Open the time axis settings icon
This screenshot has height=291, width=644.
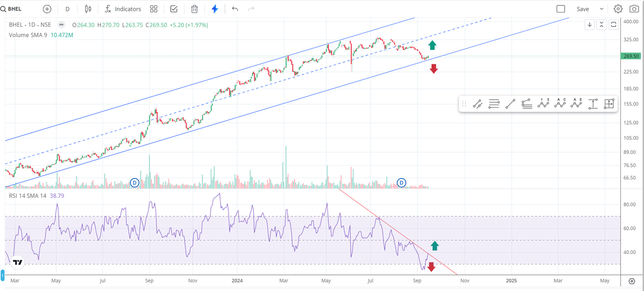631,281
